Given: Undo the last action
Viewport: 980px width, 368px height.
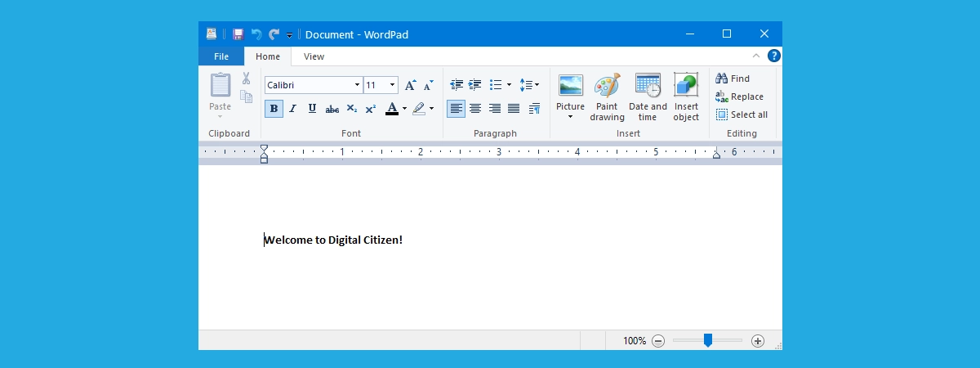Looking at the screenshot, I should pos(256,34).
